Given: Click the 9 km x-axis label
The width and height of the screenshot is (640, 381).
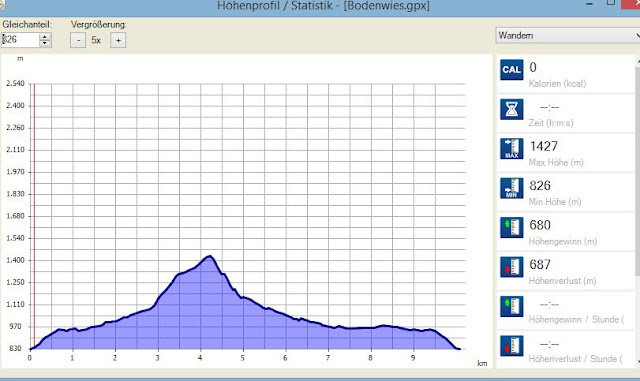Looking at the screenshot, I should tap(413, 358).
